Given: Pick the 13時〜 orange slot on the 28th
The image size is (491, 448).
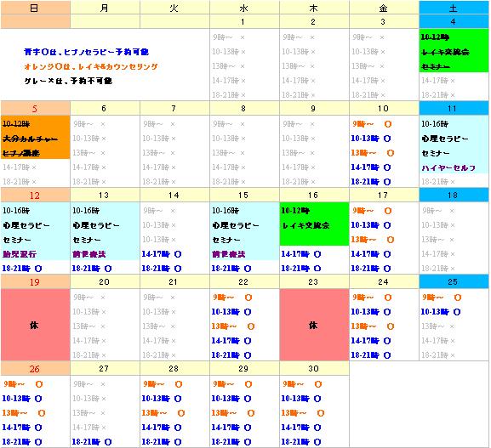Looking at the screenshot, I should (x=163, y=413).
